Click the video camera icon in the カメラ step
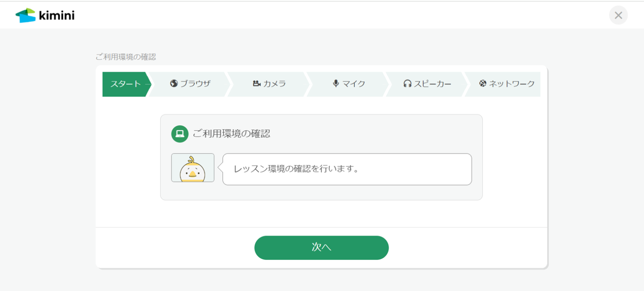Screen dimensions: 644x291 click(257, 83)
